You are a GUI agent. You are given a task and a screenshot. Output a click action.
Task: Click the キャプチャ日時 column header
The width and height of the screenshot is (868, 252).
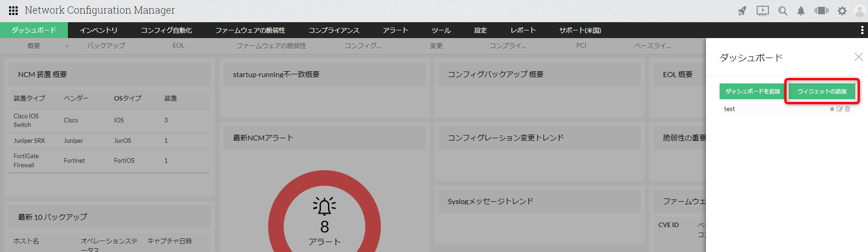(170, 241)
